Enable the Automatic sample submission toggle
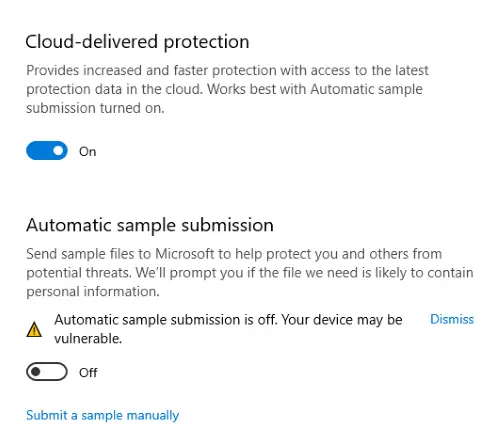 tap(47, 371)
